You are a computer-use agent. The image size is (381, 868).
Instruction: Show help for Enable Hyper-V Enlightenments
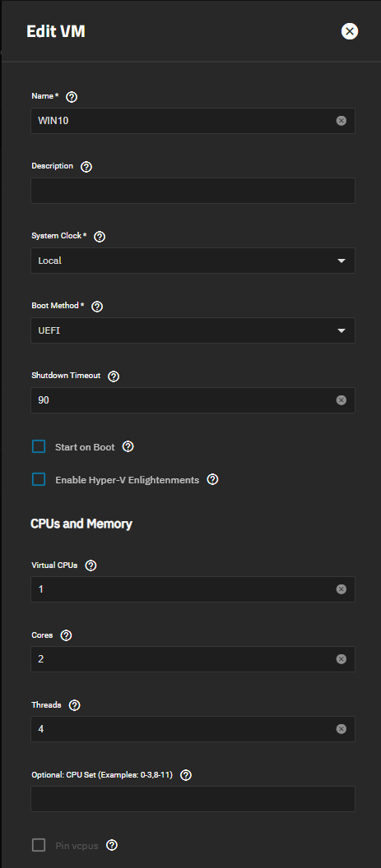(x=212, y=479)
